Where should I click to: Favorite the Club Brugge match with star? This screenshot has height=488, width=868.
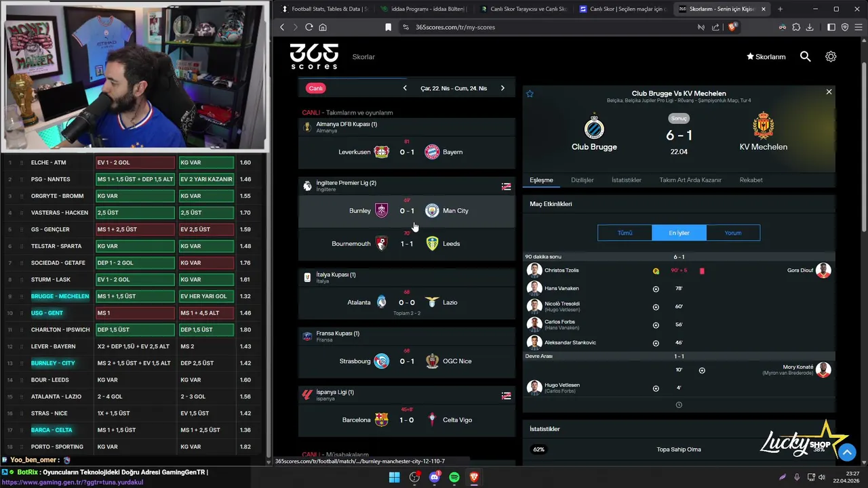pos(530,94)
